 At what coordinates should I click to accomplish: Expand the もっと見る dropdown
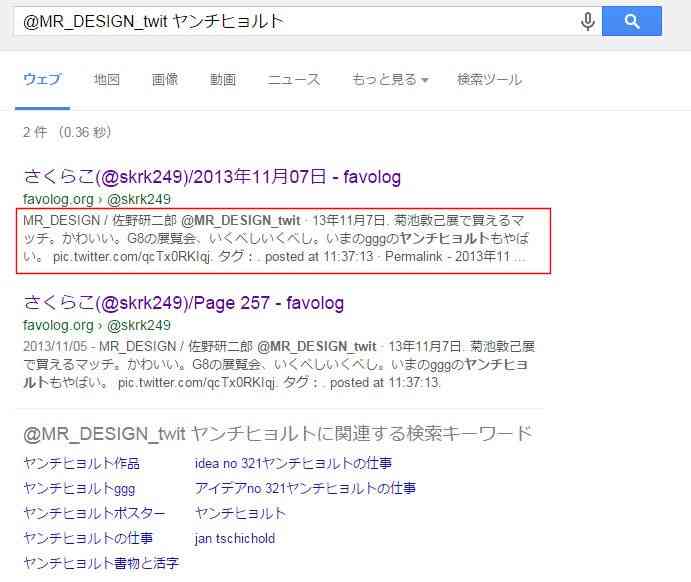point(390,80)
